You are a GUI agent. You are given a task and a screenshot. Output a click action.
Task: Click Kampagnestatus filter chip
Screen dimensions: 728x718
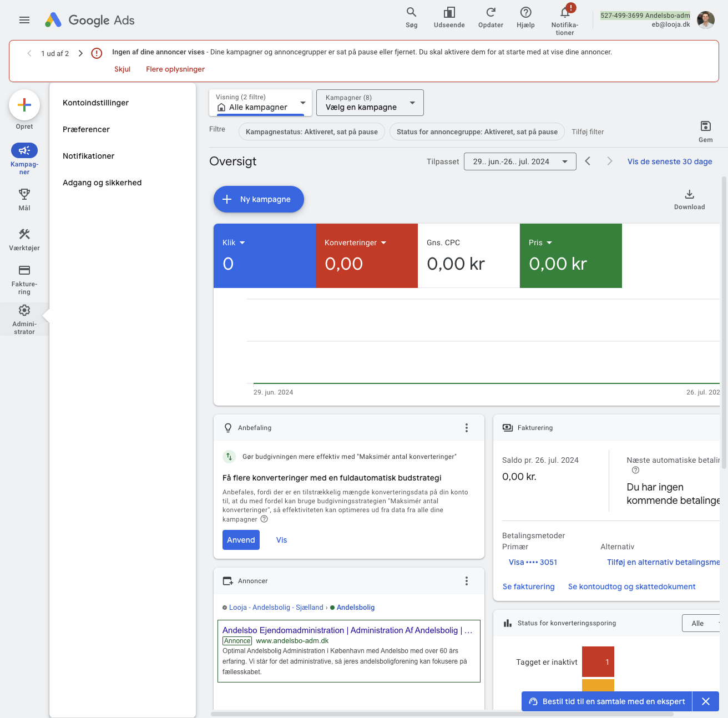pos(311,132)
